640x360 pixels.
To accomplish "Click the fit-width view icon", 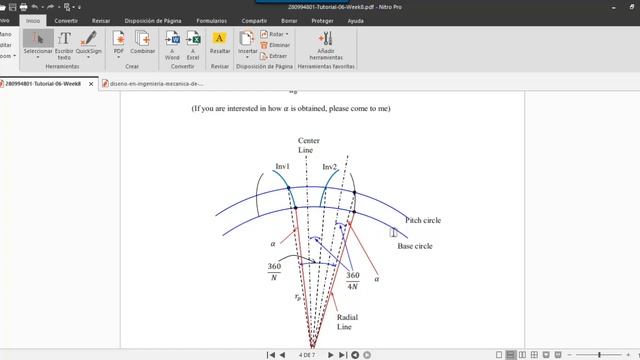I will tap(546, 355).
